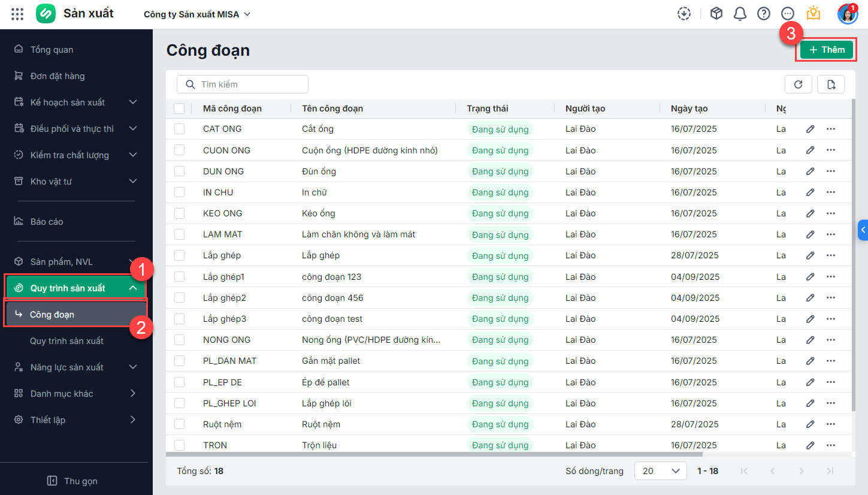Click the download circle icon in header
The width and height of the screenshot is (868, 495).
pyautogui.click(x=684, y=14)
